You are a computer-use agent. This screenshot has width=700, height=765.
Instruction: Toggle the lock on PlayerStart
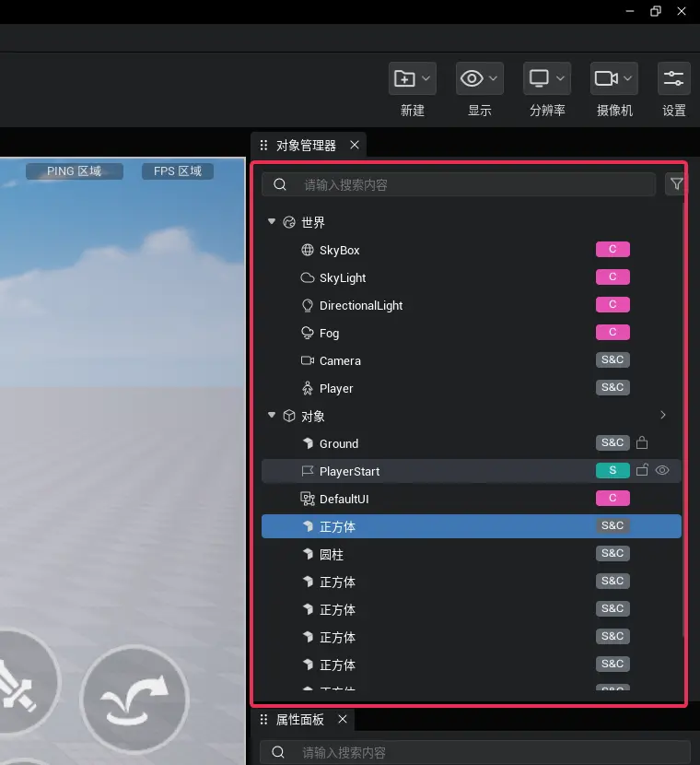click(642, 470)
